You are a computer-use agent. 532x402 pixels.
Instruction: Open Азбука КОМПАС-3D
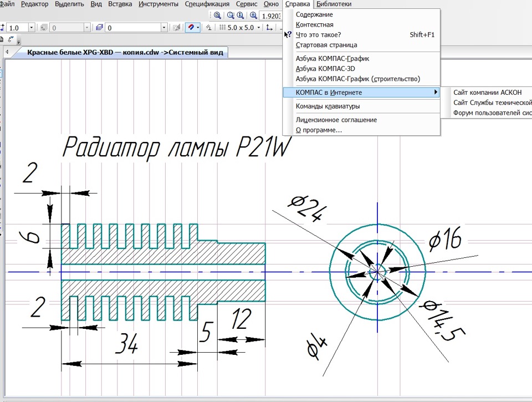coord(362,69)
